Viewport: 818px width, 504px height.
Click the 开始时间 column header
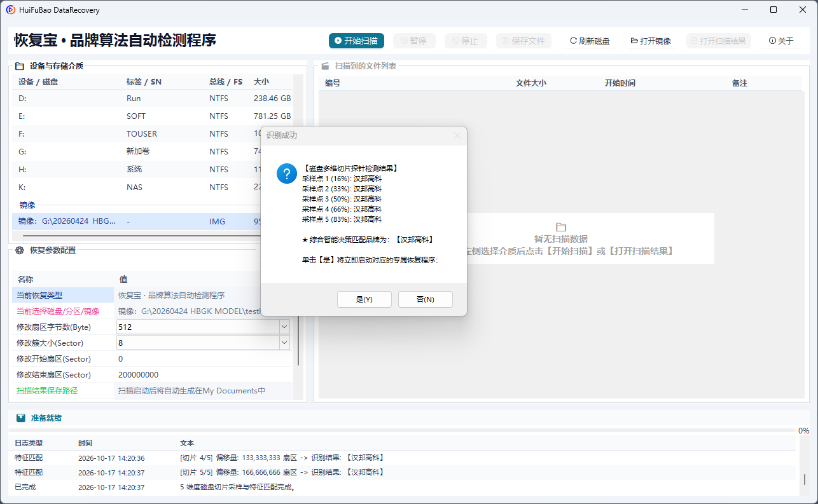click(620, 83)
